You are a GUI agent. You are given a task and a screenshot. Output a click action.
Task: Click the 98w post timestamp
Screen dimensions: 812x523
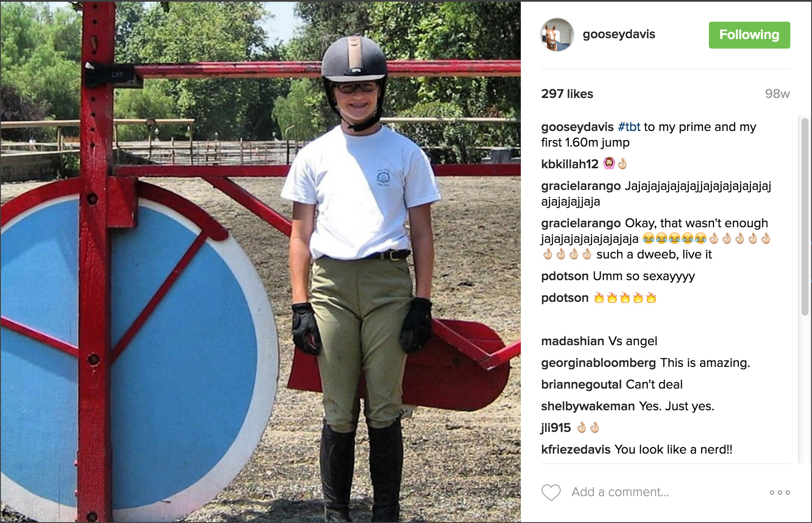click(x=777, y=94)
